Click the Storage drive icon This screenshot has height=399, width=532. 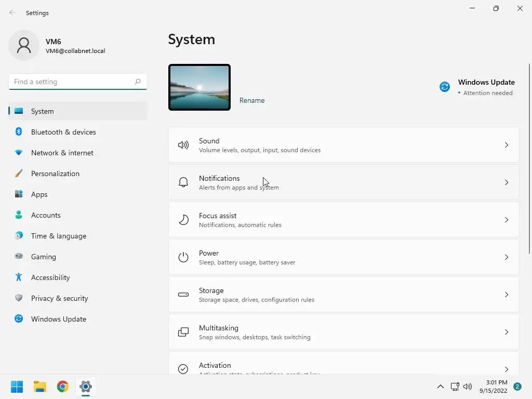point(183,295)
